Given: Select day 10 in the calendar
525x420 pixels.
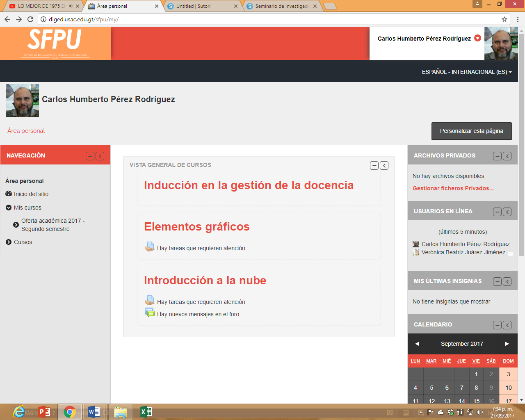Looking at the screenshot, I should click(509, 388).
